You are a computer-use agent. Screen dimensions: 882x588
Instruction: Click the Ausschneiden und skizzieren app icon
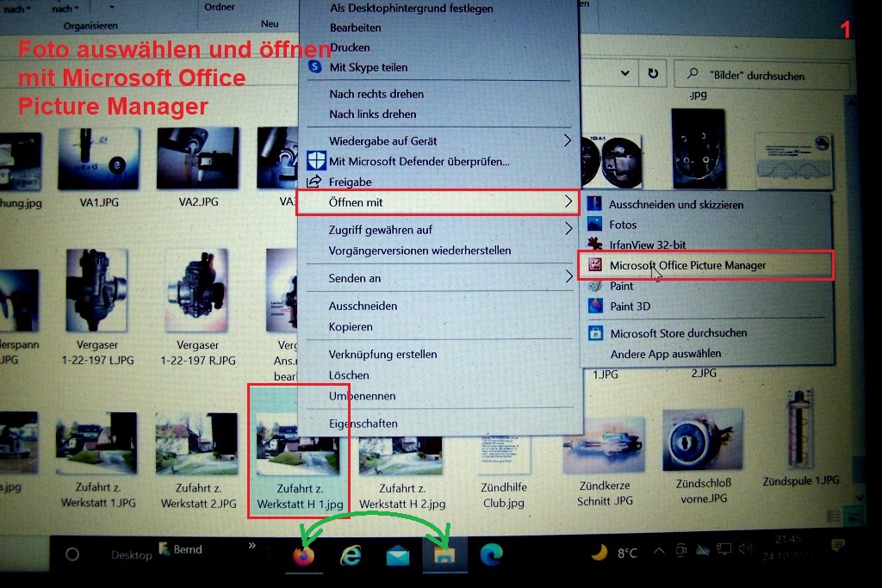click(x=594, y=203)
